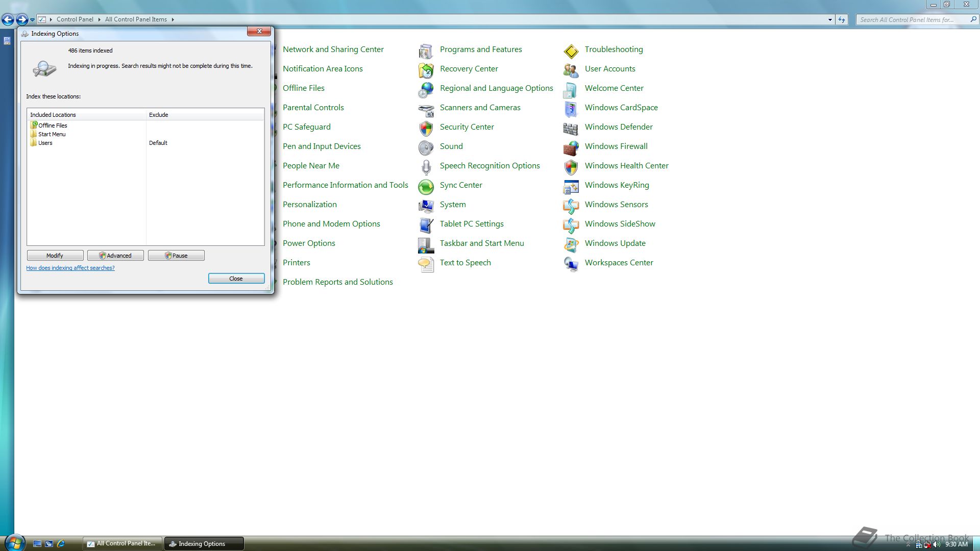
Task: Open Text to Speech icon
Action: (x=426, y=264)
